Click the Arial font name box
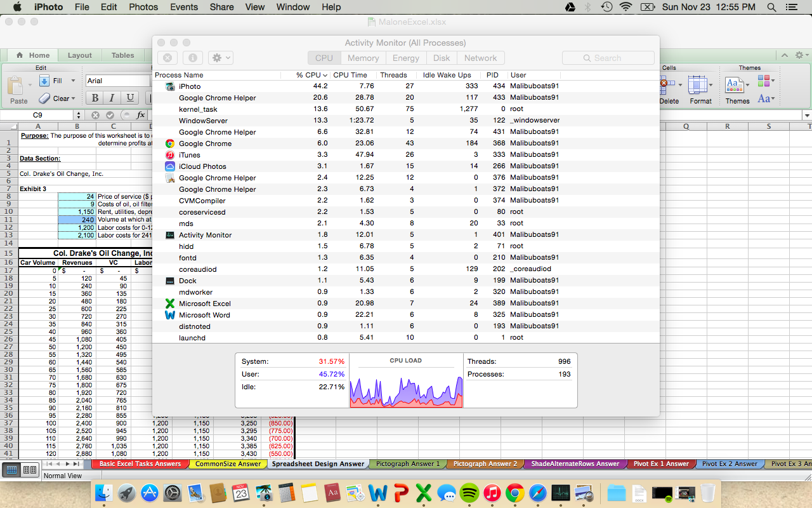 pos(117,81)
